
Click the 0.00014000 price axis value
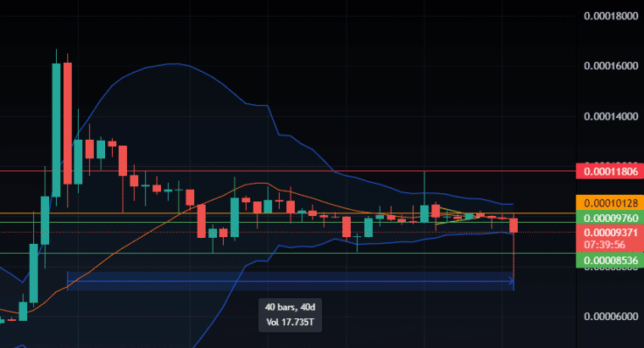(x=611, y=117)
